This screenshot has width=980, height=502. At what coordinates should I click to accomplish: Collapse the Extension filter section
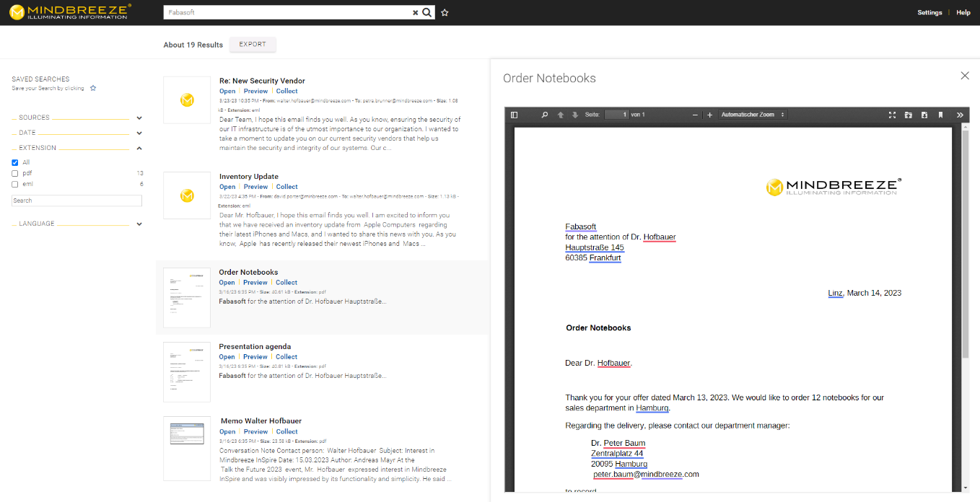tap(139, 148)
